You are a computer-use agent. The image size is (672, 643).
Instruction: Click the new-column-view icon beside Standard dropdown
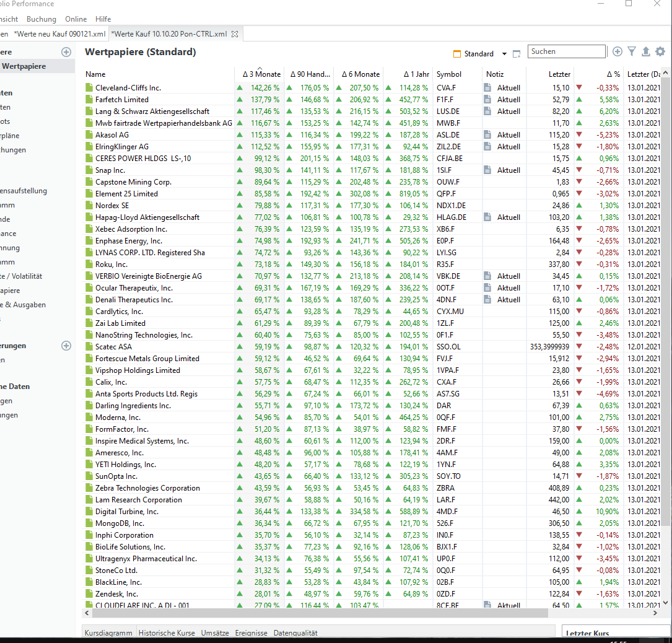point(517,54)
